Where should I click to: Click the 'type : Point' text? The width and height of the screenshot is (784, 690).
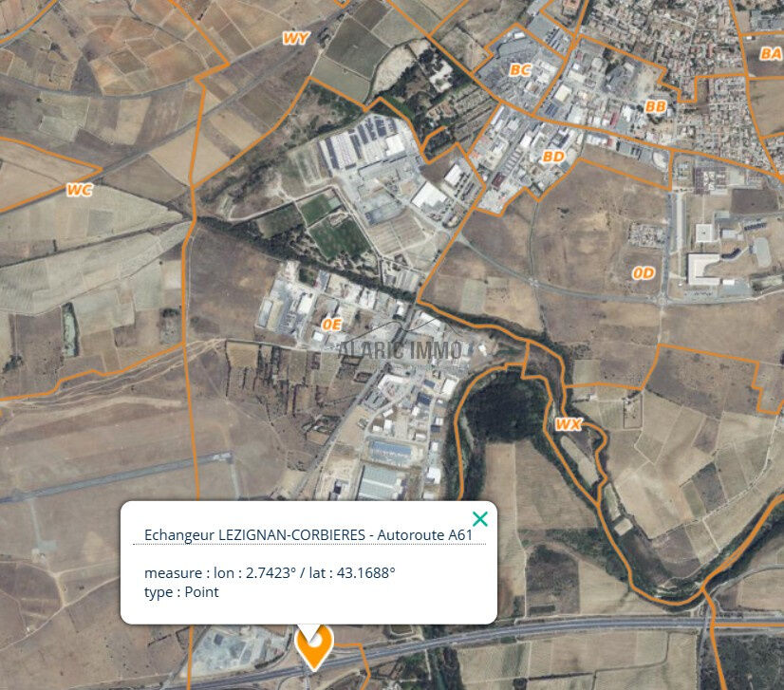tap(181, 592)
